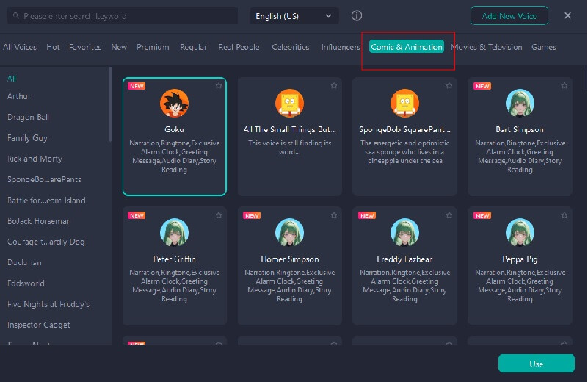Click the Bart Simpson avatar image
This screenshot has height=382, width=588.
[520, 104]
